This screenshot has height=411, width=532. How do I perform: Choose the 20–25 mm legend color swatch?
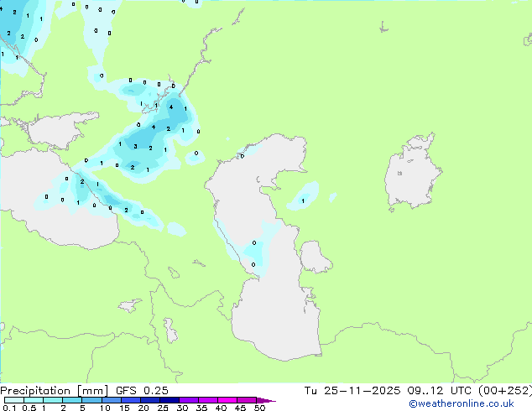[149, 400]
